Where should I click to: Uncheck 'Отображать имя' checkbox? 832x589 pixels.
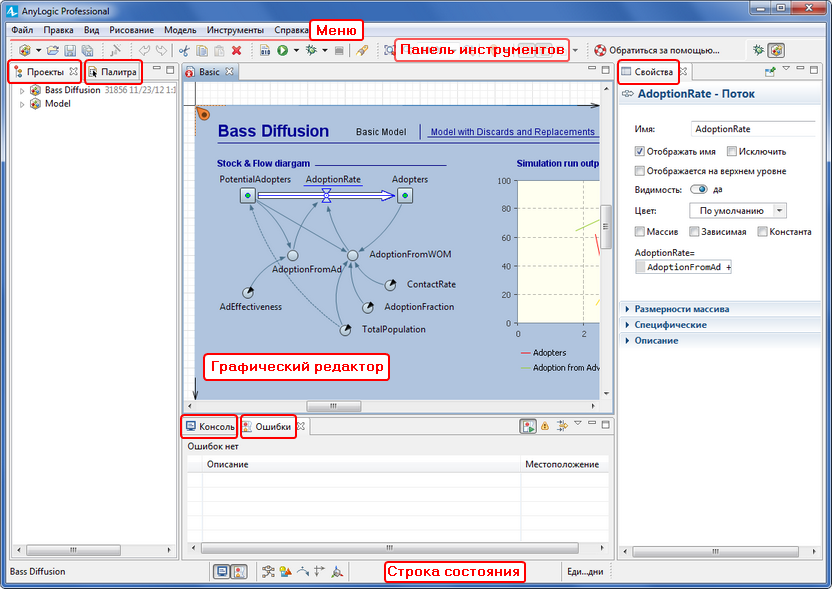639,151
